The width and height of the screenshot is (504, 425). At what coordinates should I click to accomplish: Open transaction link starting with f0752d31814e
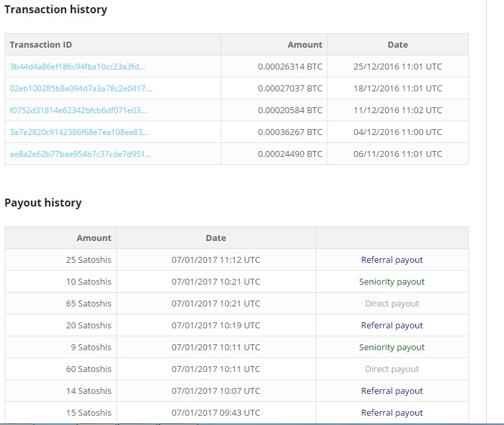tap(78, 111)
